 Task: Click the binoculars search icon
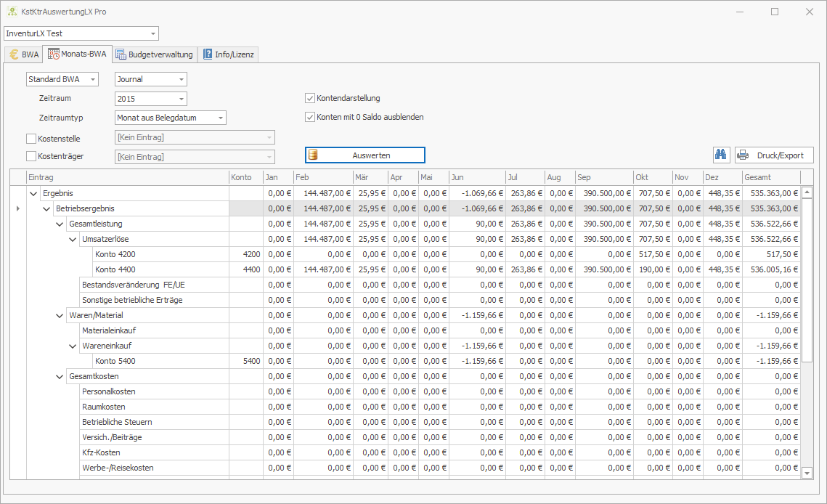pyautogui.click(x=722, y=155)
